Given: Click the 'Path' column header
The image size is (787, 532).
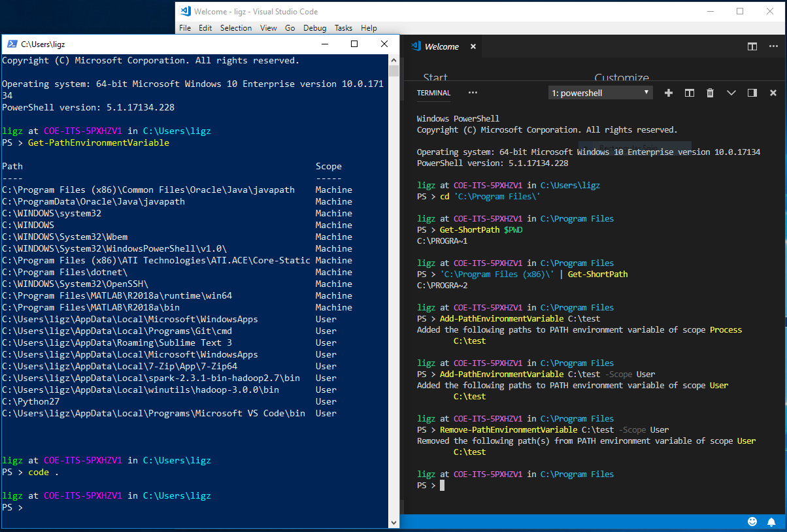Looking at the screenshot, I should coord(12,166).
